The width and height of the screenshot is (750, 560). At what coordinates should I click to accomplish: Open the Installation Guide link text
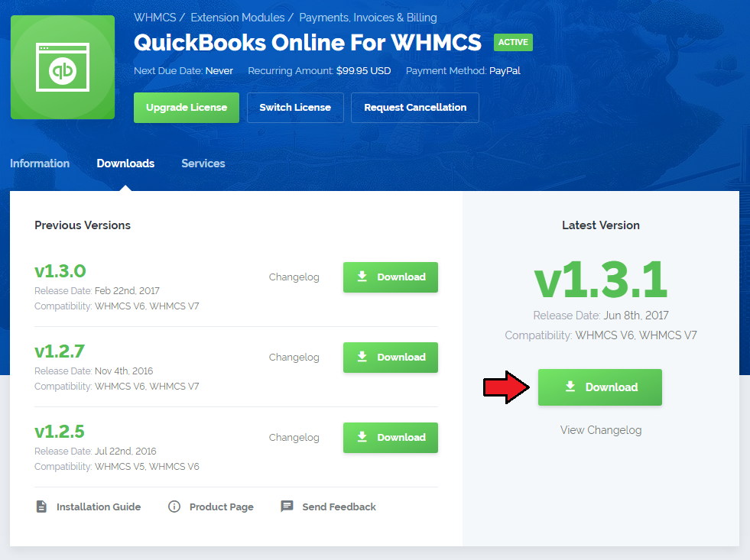99,507
